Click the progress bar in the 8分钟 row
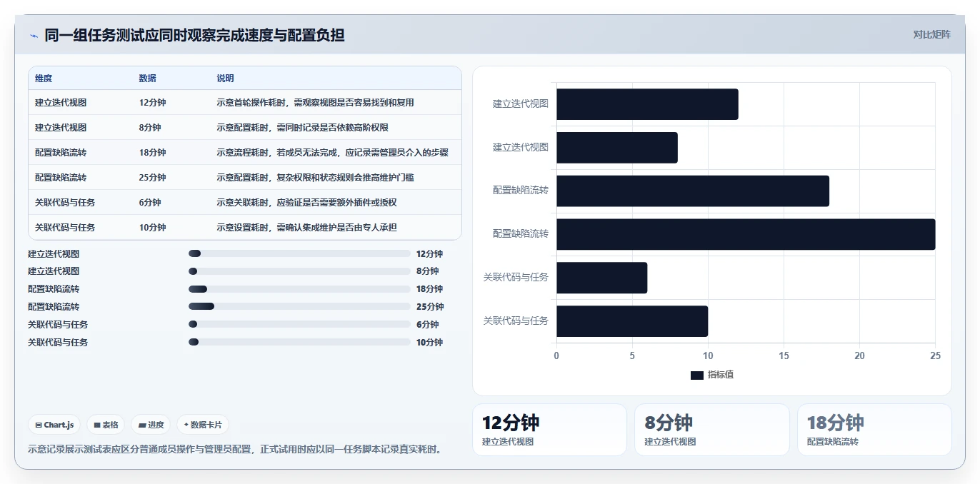Screen dimensions: 980x484 [299, 271]
